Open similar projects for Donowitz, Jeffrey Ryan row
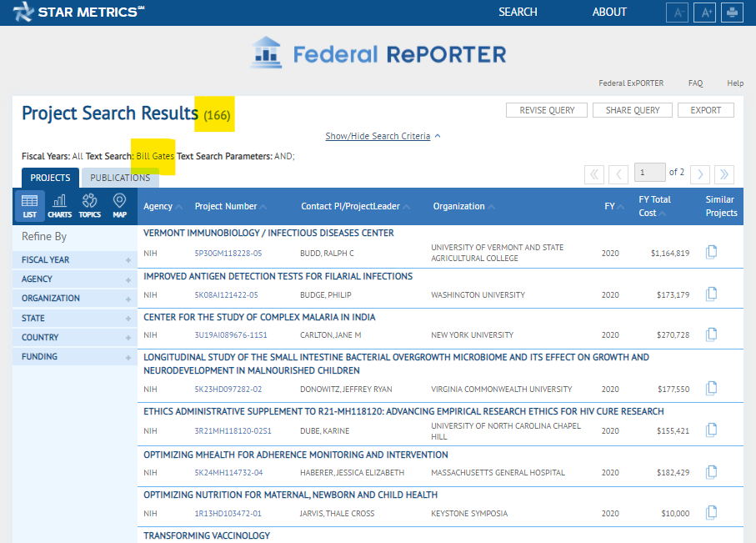This screenshot has width=756, height=543. pyautogui.click(x=711, y=389)
